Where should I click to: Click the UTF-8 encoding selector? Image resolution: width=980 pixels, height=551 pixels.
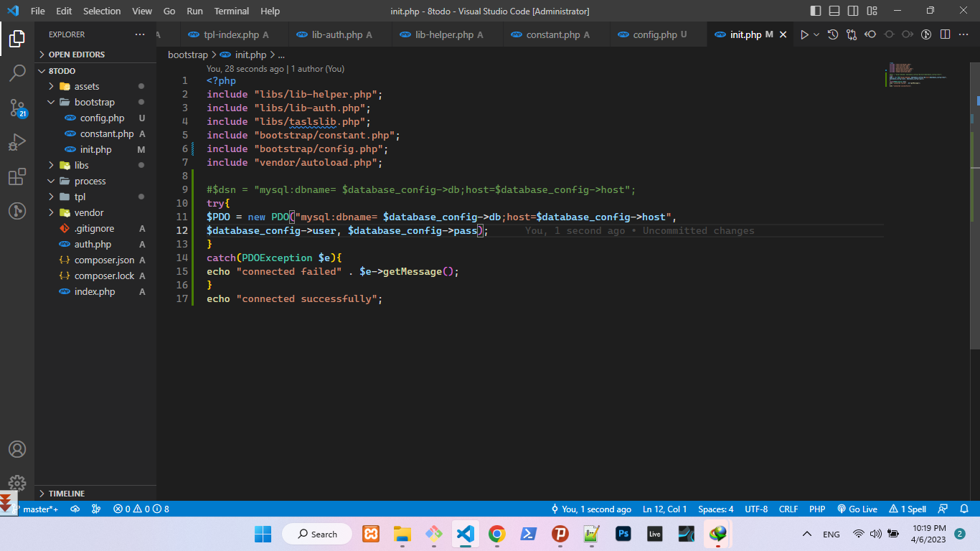click(756, 509)
